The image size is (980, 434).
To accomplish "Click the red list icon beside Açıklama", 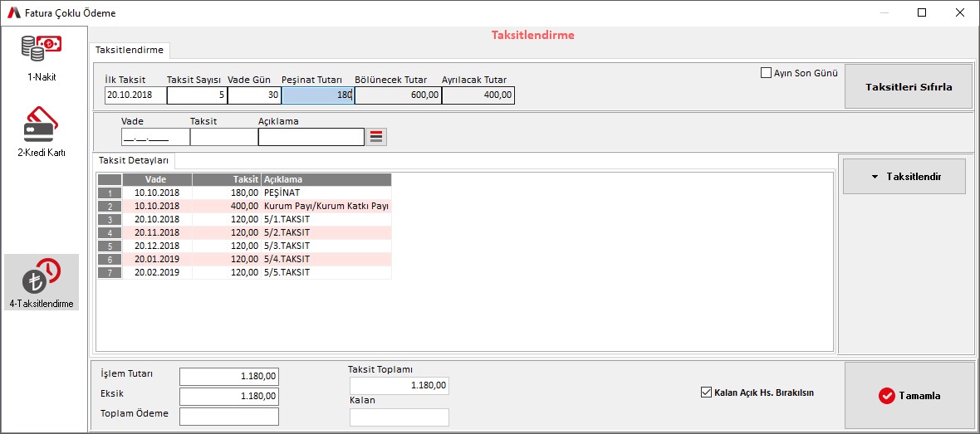I will click(x=376, y=137).
